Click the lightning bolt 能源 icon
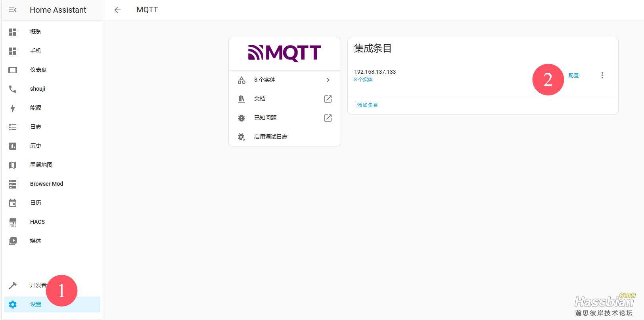This screenshot has height=320, width=644. 13,108
